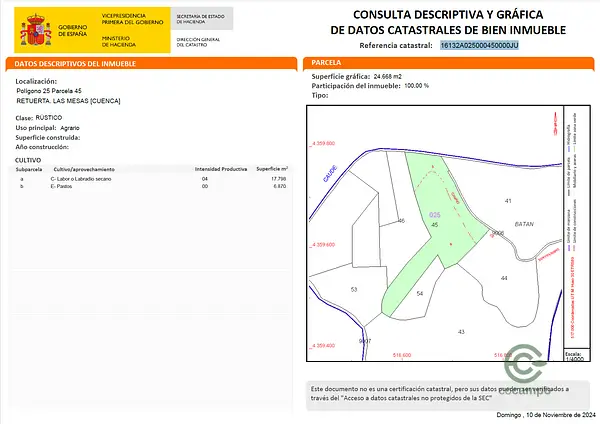Click the '100.00 %' participation value

tap(417, 86)
